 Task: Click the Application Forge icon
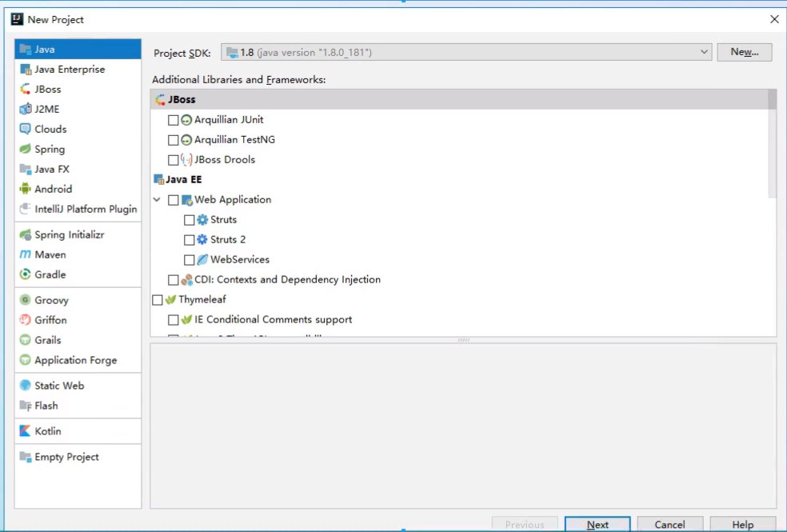click(x=25, y=360)
